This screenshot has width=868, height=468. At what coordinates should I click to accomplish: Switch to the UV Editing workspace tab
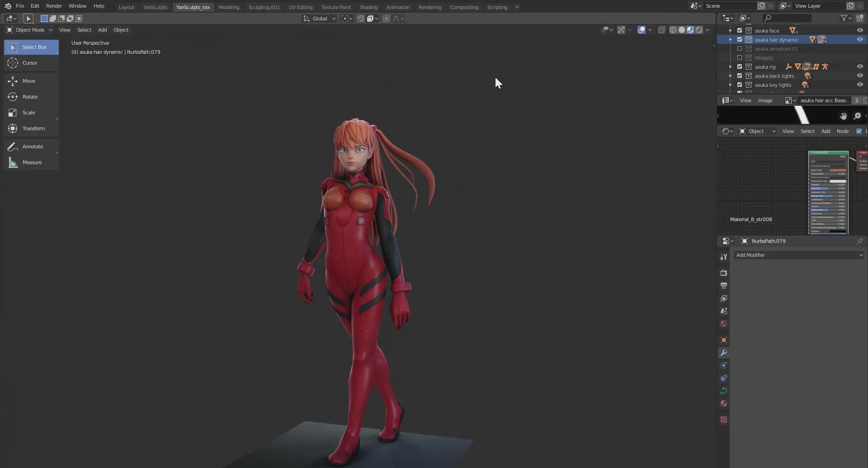click(x=301, y=7)
